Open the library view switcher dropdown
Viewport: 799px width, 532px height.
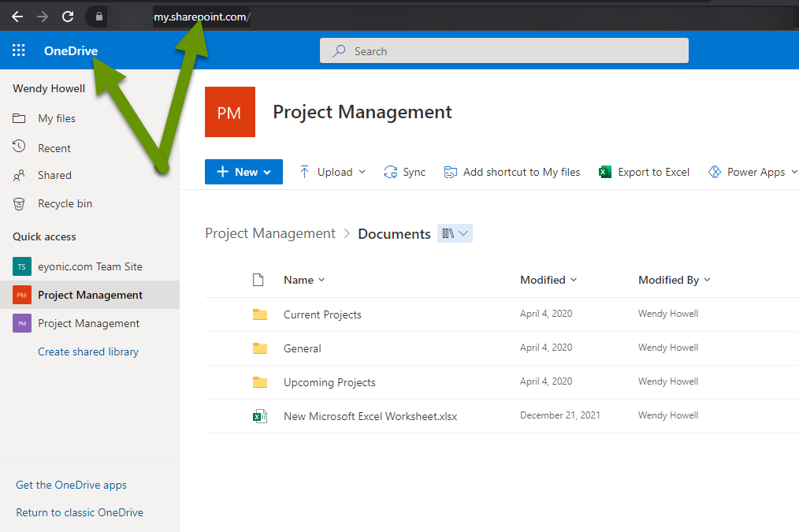point(455,233)
